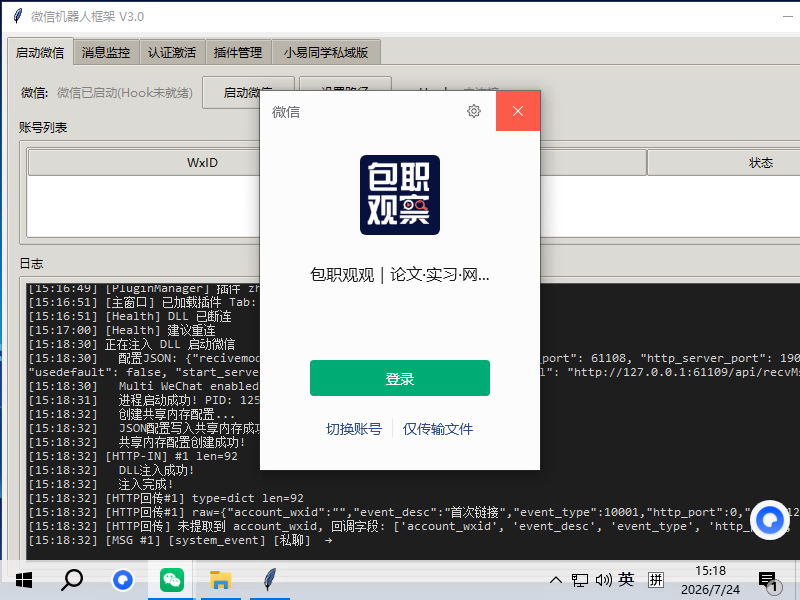Viewport: 800px width, 600px height.
Task: Open the Windows Start menu
Action: coord(24,580)
